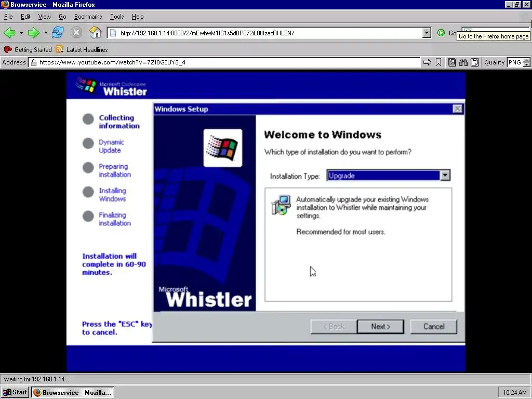This screenshot has width=532, height=399.
Task: Click the Firefox title bar icon
Action: [x=5, y=4]
